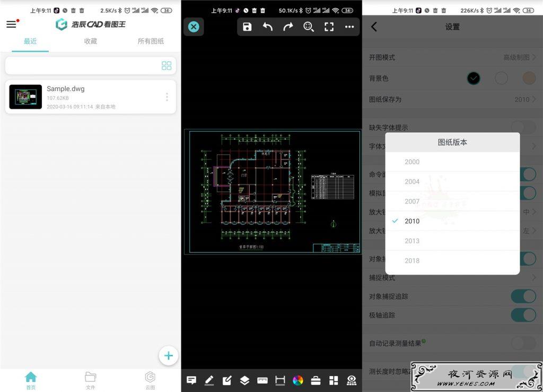This screenshot has height=392, width=543.
Task: Expand 图纸保存为 2010 setting
Action: (x=526, y=99)
